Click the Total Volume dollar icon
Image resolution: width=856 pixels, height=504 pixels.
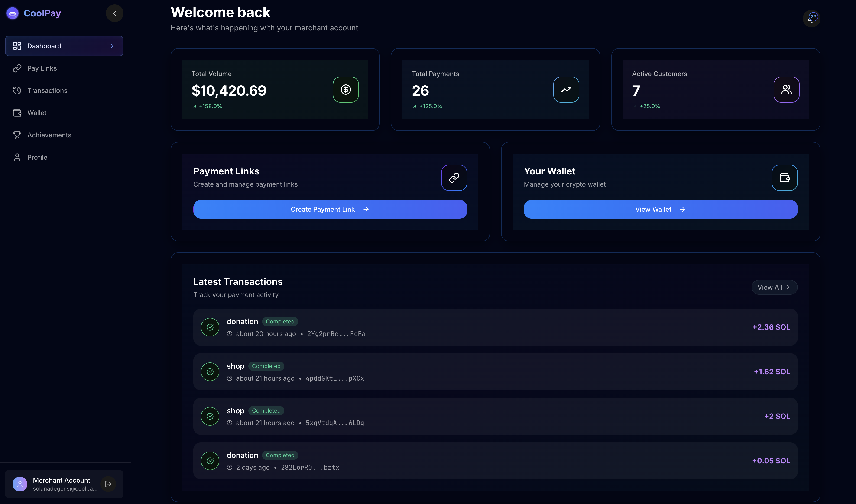click(345, 90)
